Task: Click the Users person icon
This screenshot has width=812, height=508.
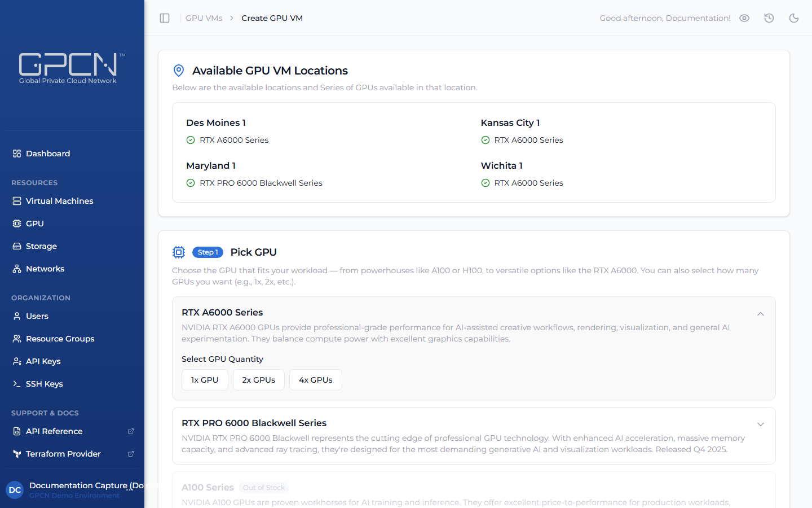Action: tap(17, 316)
